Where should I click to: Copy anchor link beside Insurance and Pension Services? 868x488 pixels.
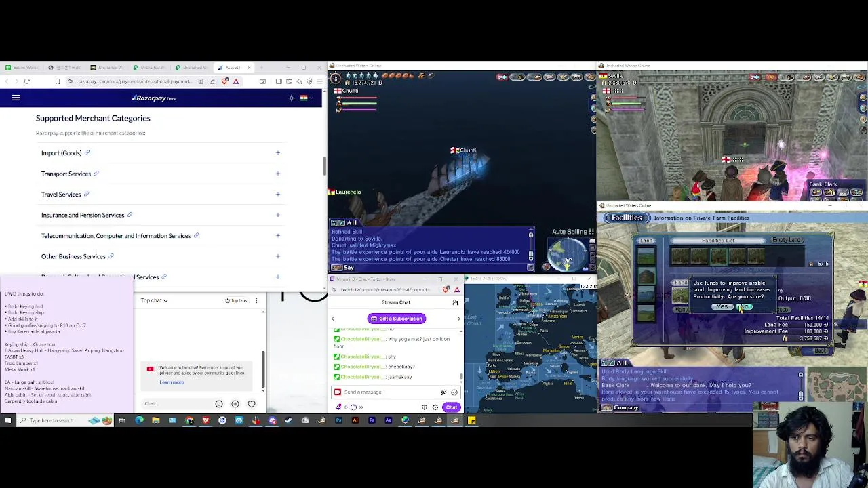pyautogui.click(x=130, y=215)
